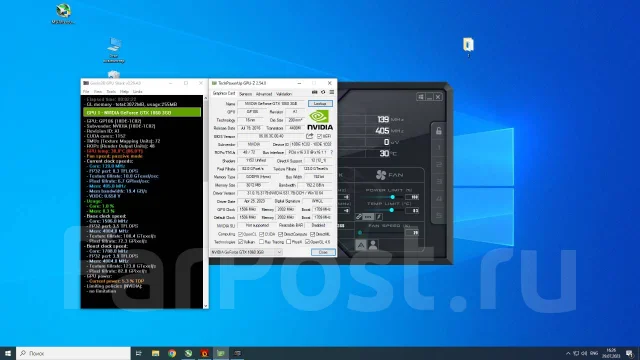Click the FAN icon in Afterburner

381,175
